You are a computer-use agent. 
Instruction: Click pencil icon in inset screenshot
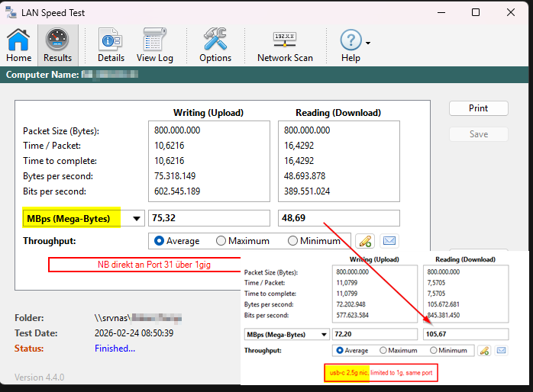[484, 350]
